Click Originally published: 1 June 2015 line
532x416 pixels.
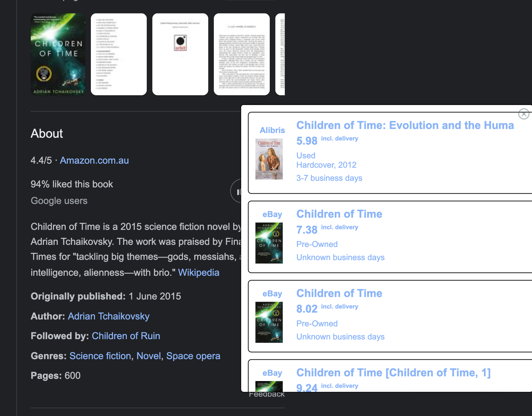coord(106,296)
